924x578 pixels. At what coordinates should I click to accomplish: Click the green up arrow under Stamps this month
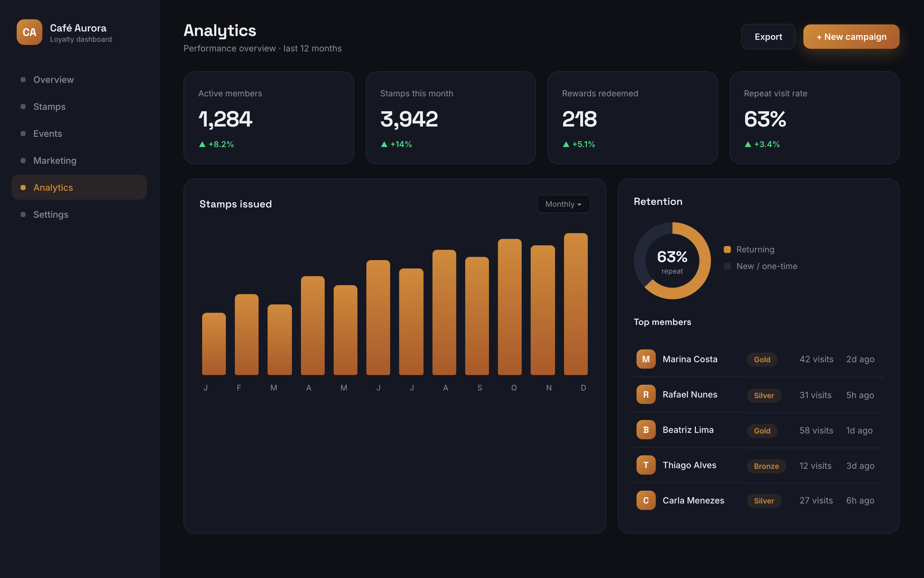tap(384, 144)
